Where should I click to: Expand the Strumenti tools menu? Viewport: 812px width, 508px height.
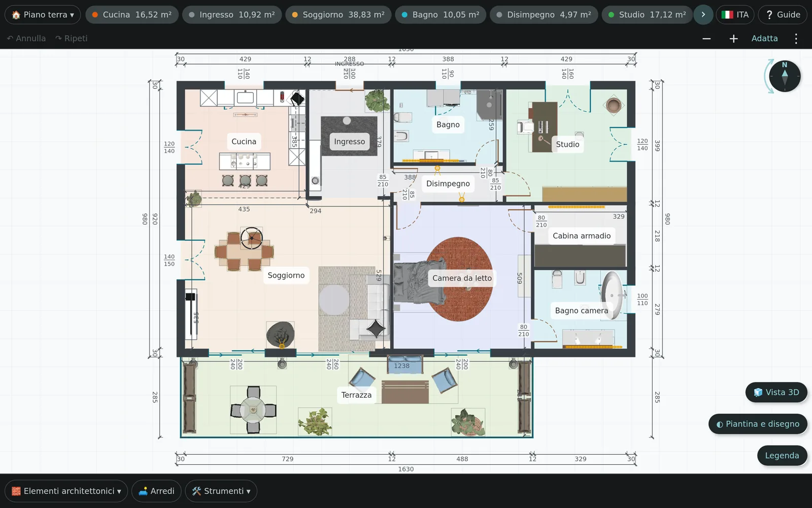point(221,491)
